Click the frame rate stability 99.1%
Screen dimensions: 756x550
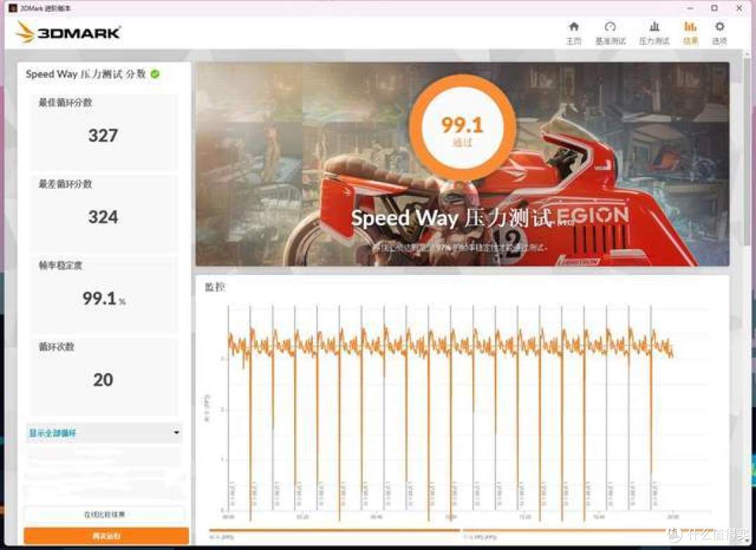104,298
